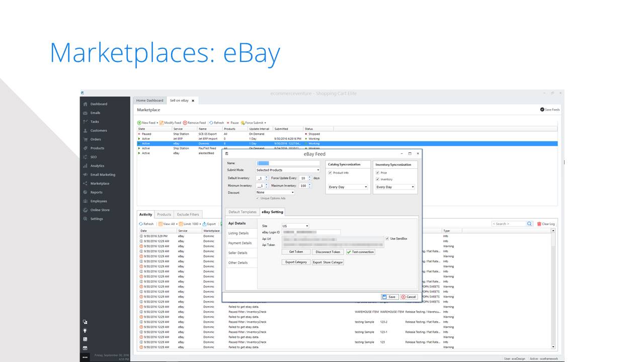This screenshot has width=644, height=362.
Task: Clear Log with trash icon
Action: [539, 224]
